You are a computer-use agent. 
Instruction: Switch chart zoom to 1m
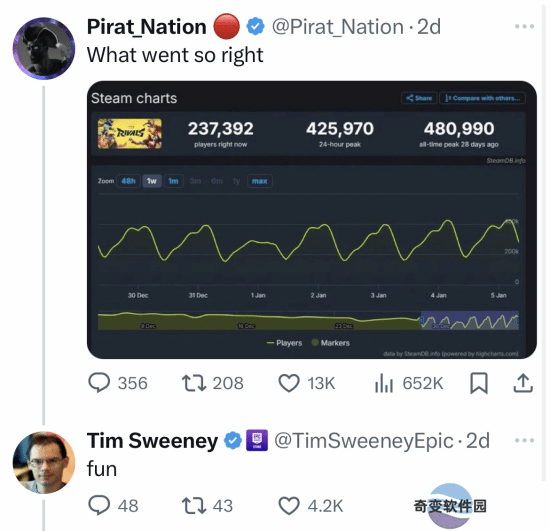pos(173,181)
